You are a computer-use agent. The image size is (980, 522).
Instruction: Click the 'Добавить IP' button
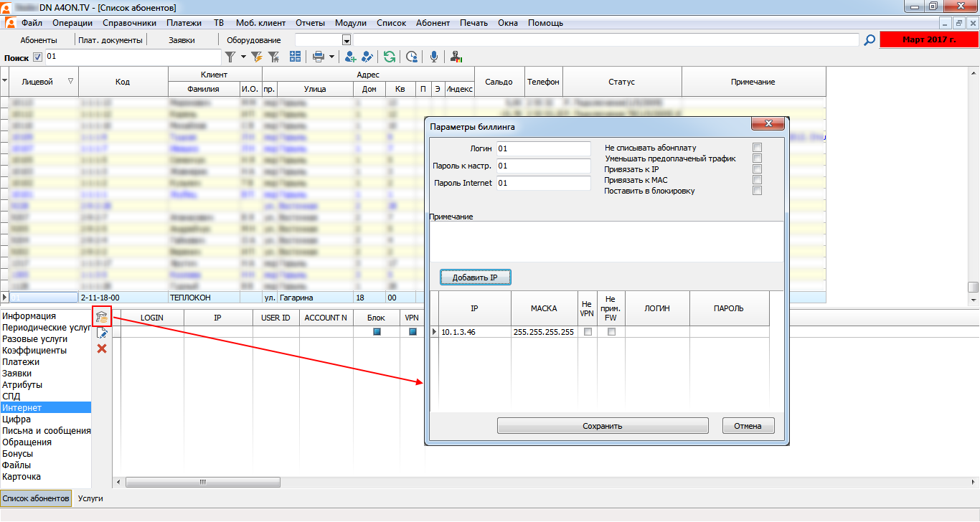point(475,277)
